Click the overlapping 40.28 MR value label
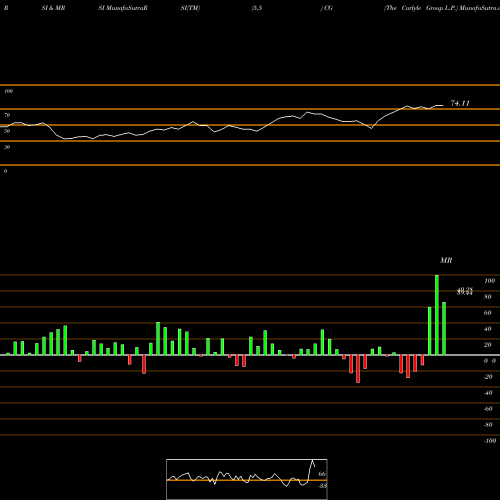Viewport: 500px width, 500px height. 465,290
